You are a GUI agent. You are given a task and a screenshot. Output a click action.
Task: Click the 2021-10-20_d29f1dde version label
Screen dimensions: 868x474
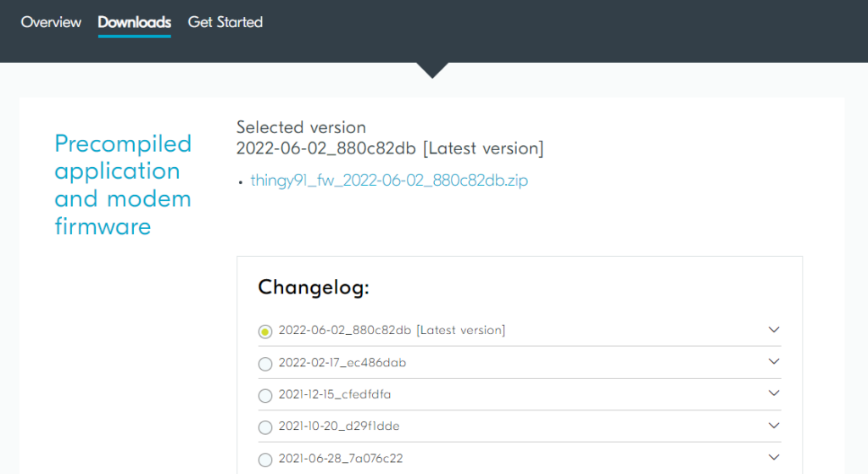tap(339, 426)
